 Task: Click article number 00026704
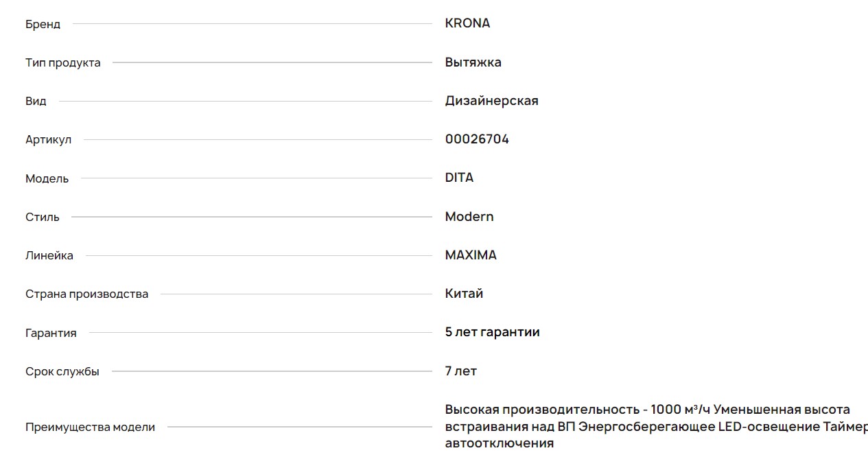477,139
